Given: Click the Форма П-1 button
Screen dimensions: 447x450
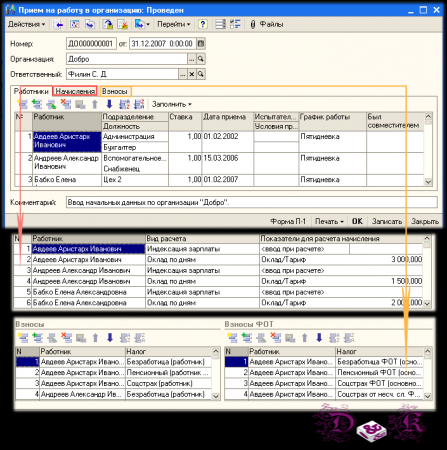Looking at the screenshot, I should [288, 221].
